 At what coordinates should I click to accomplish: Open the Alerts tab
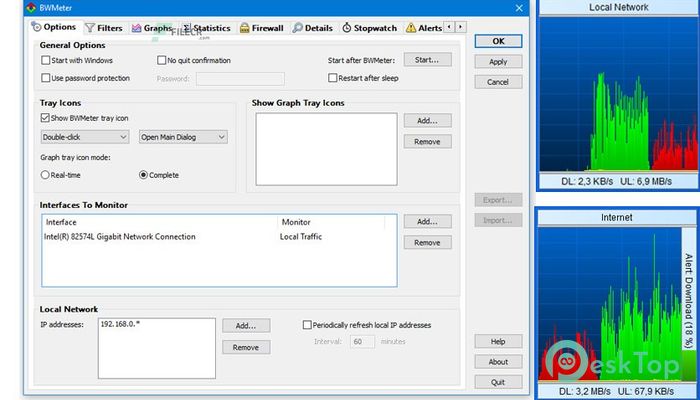pos(424,28)
